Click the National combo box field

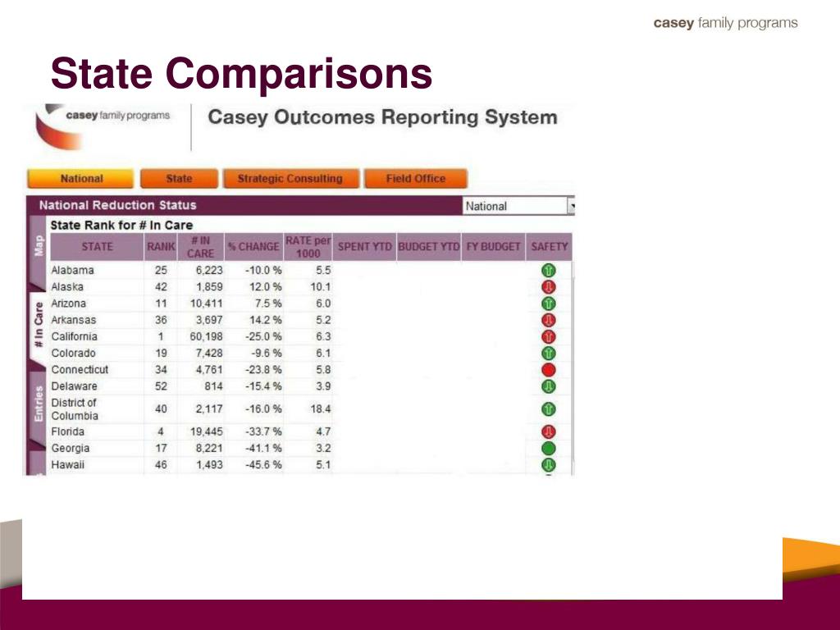click(518, 206)
